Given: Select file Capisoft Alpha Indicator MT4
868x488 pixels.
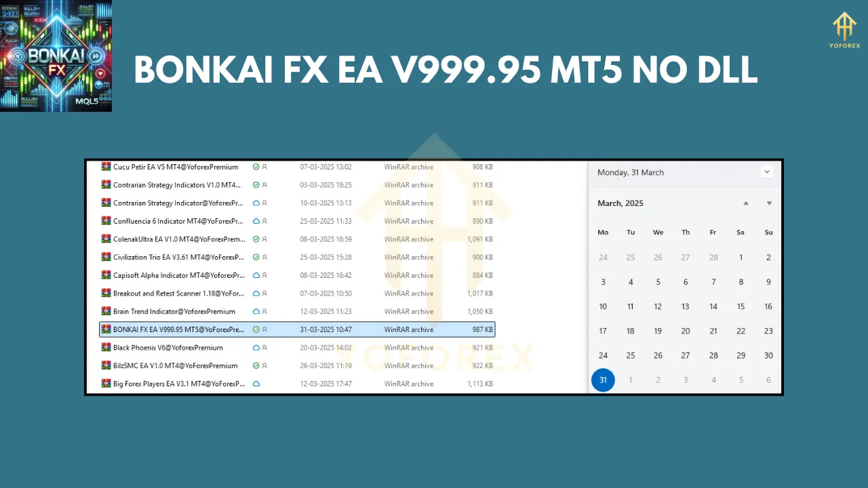Looking at the screenshot, I should click(179, 275).
